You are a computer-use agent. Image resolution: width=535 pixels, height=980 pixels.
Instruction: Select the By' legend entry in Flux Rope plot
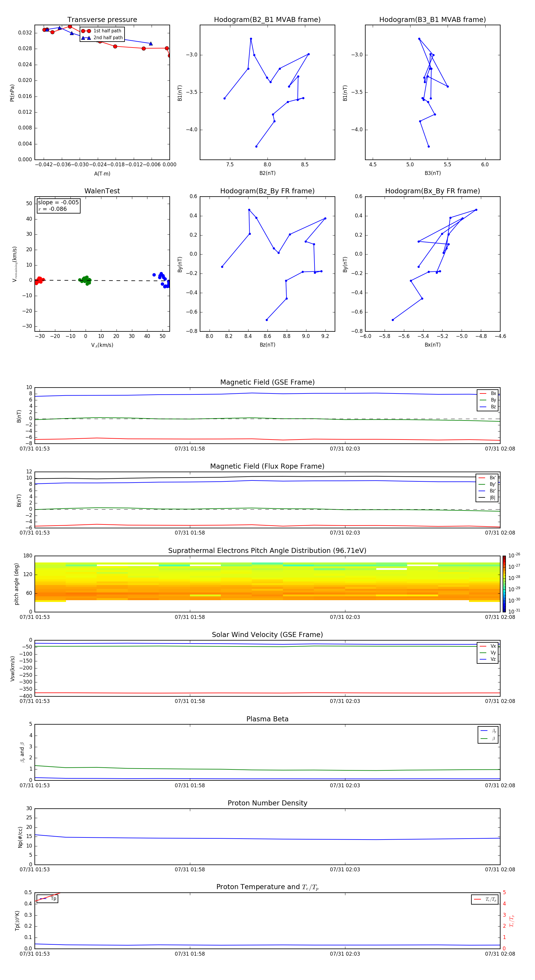pos(487,484)
